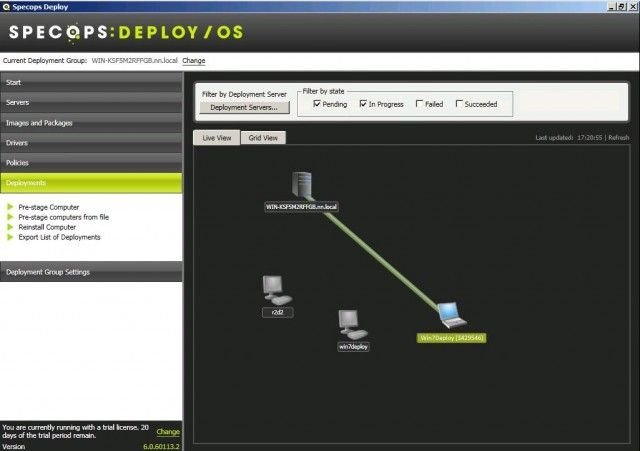Click Change link for trial license
This screenshot has width=640, height=451.
pyautogui.click(x=168, y=431)
